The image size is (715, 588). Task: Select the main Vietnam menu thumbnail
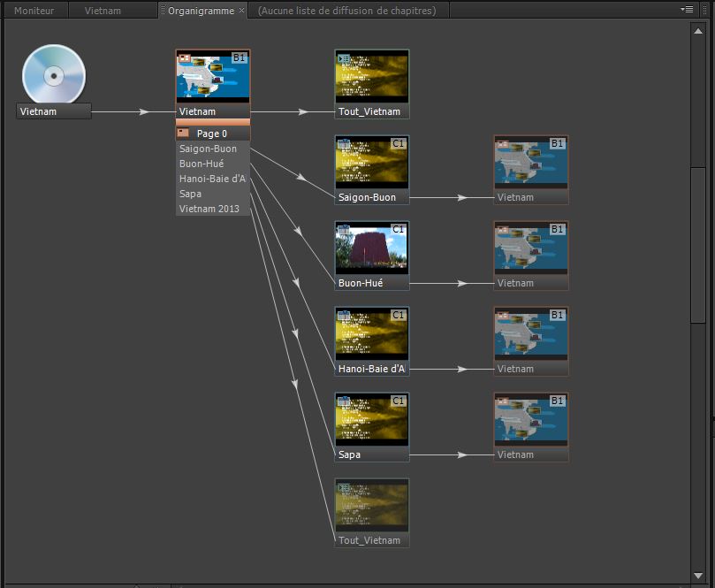[213, 77]
